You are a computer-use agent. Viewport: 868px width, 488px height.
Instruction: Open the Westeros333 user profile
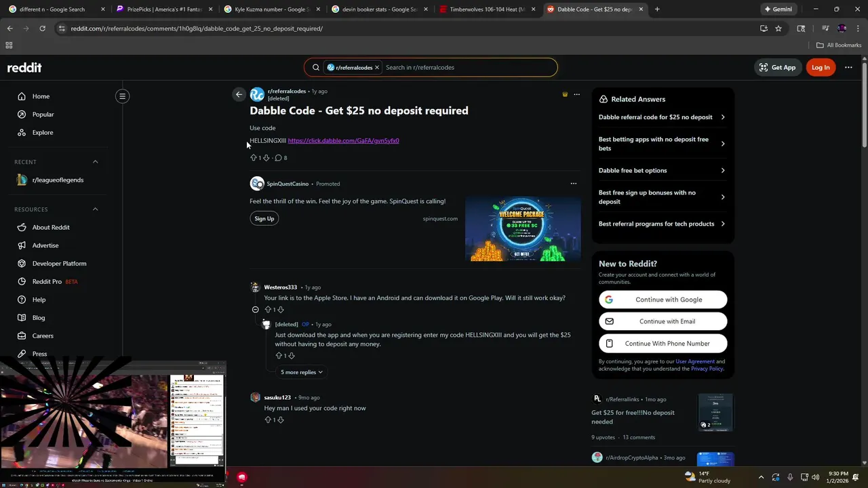[280, 287]
